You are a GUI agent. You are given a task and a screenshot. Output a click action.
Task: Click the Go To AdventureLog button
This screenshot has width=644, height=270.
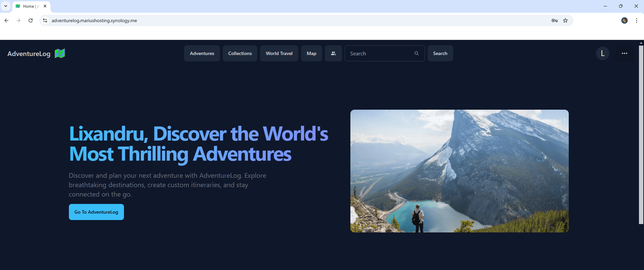[96, 212]
